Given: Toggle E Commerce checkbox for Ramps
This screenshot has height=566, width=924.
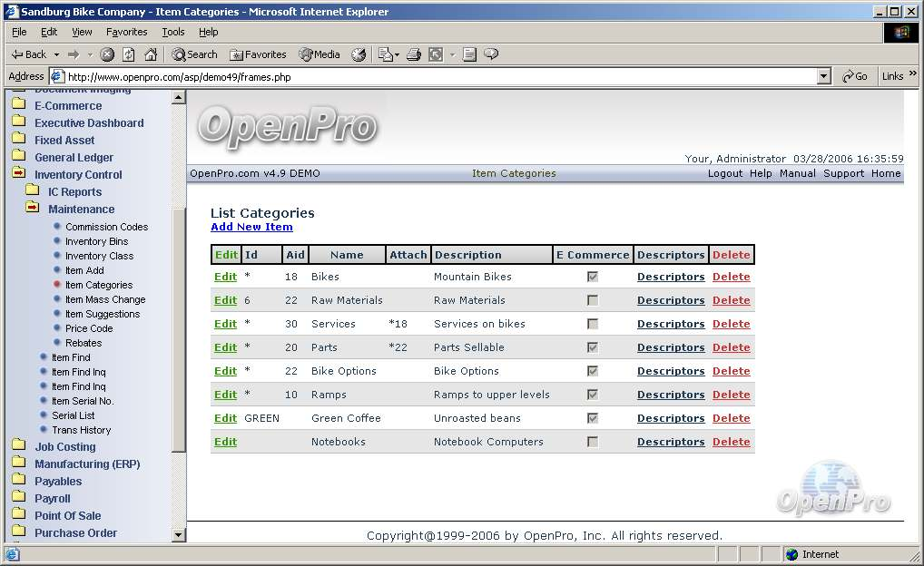Looking at the screenshot, I should coord(593,395).
